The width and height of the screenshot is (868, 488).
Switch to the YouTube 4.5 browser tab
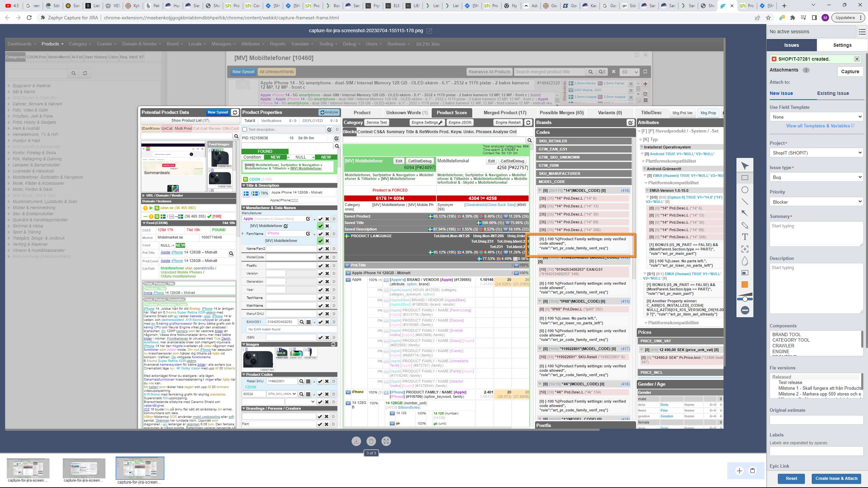12,5
